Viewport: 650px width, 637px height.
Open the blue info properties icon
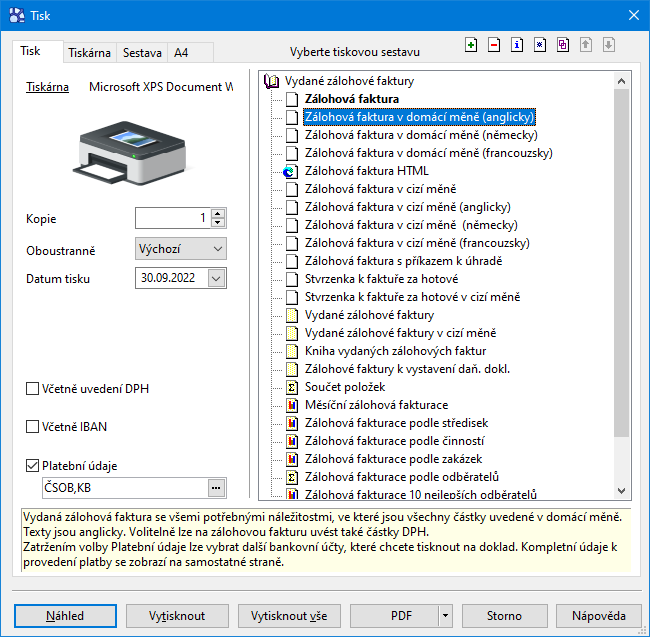(517, 45)
